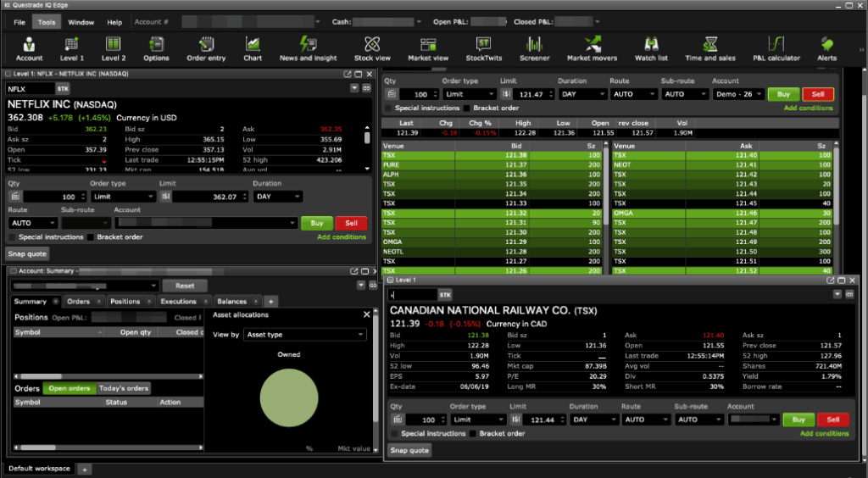The width and height of the screenshot is (868, 478).
Task: Switch to the Positions tab
Action: point(125,302)
